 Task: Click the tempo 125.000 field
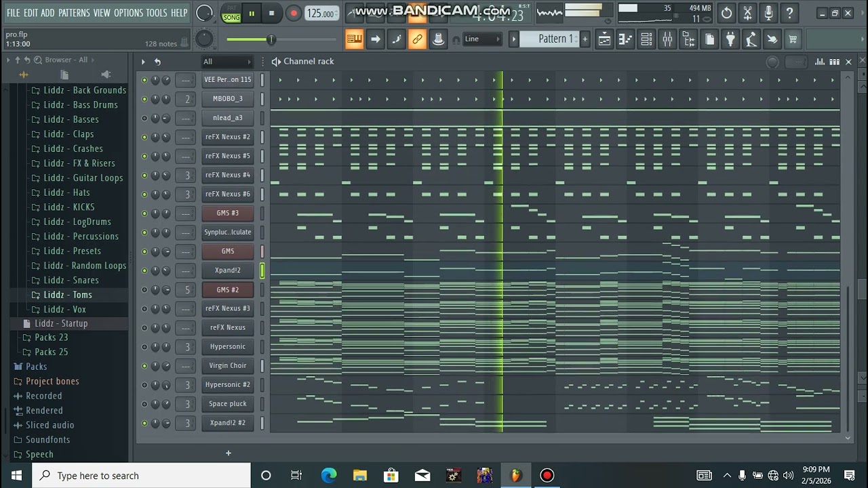pos(321,14)
